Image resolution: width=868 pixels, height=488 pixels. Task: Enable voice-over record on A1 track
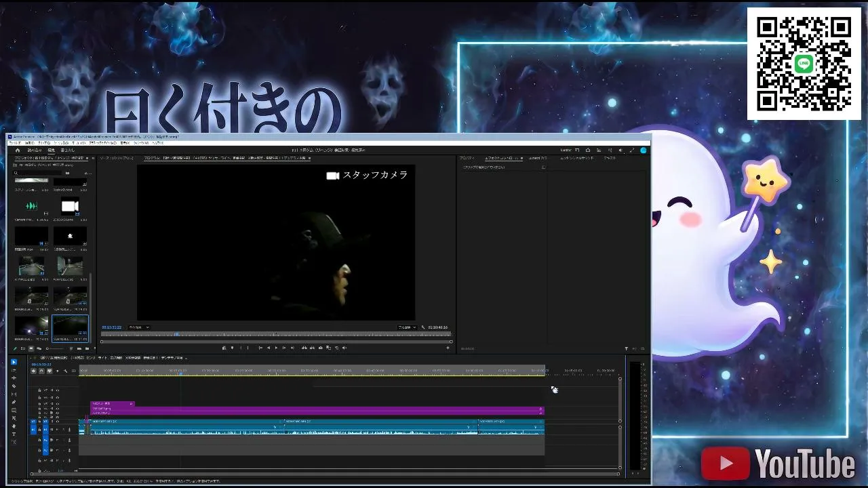click(x=69, y=430)
